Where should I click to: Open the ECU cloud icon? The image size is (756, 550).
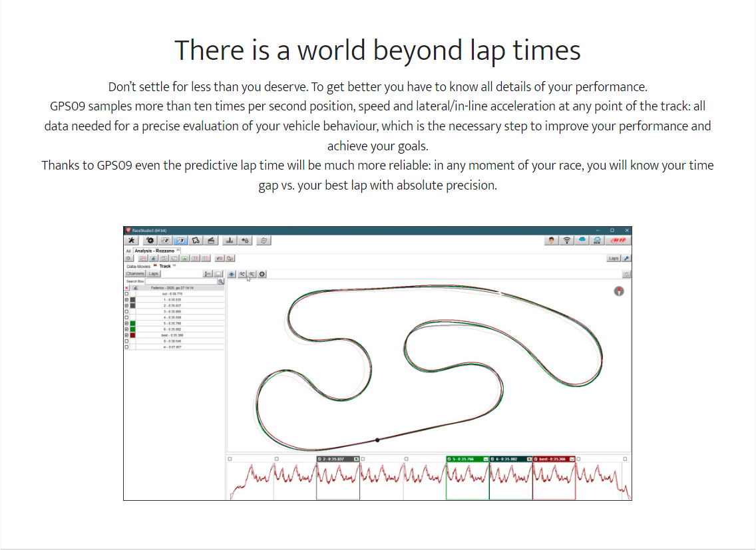point(598,240)
